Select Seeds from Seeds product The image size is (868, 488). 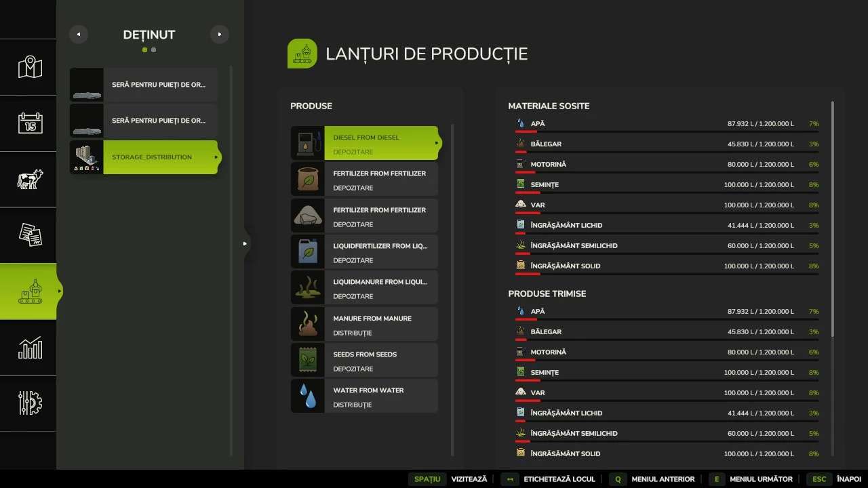click(x=380, y=361)
